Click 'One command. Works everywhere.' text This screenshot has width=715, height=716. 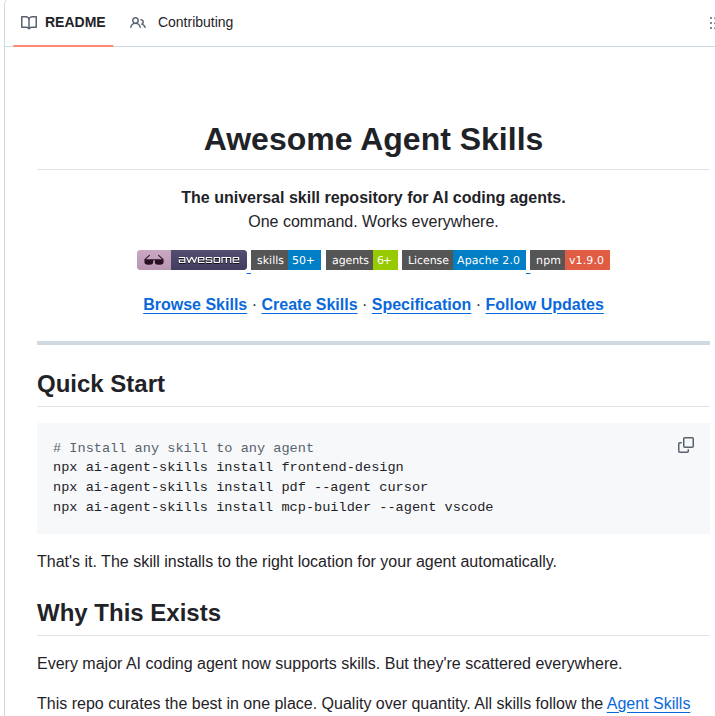point(373,221)
